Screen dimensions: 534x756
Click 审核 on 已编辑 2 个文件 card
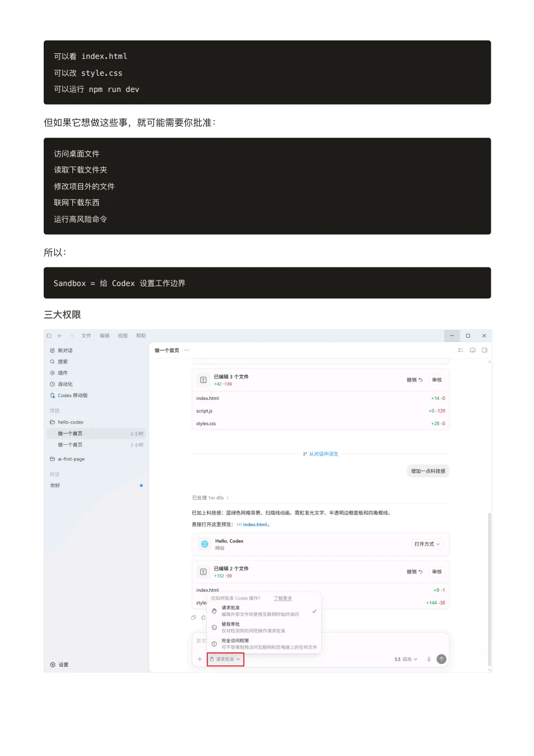(437, 572)
